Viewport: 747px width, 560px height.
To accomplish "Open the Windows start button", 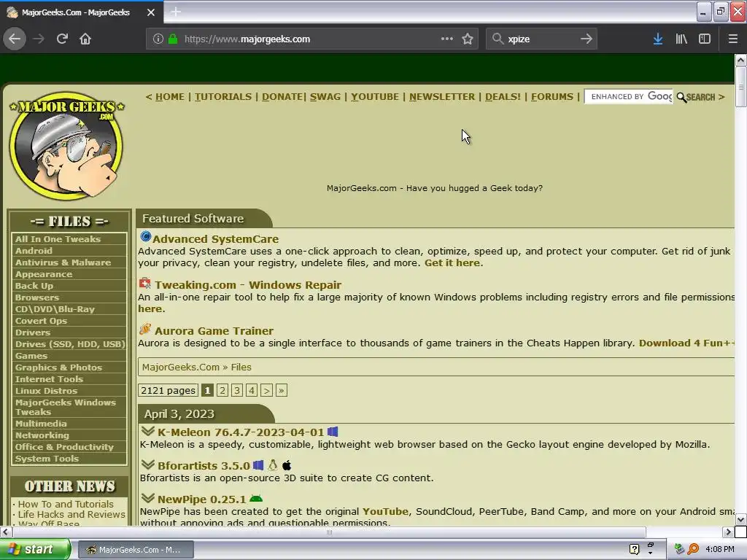I will coord(34,549).
